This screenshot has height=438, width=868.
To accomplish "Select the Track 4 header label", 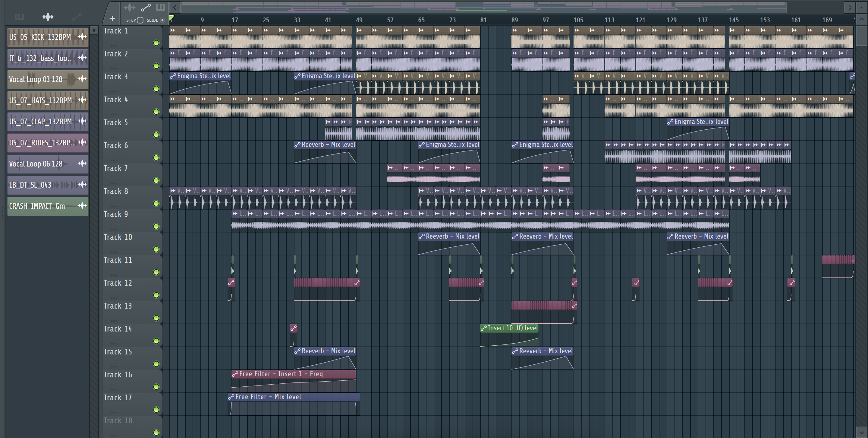I will (115, 100).
